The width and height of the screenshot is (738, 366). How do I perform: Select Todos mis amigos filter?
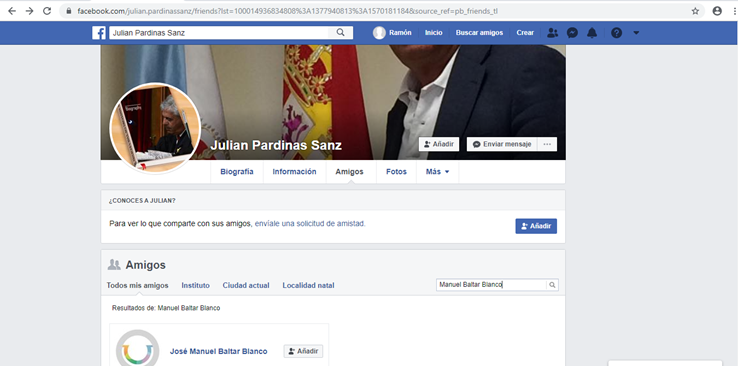(x=137, y=286)
